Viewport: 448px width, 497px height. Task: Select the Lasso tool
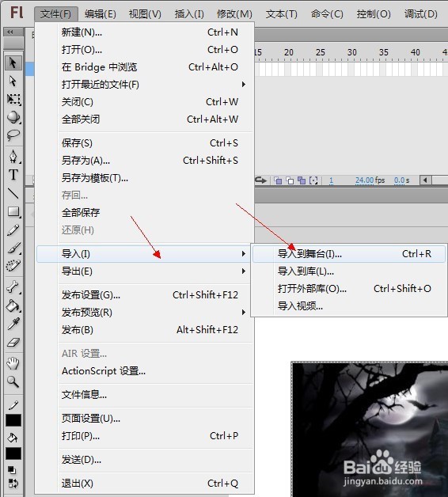click(x=13, y=135)
